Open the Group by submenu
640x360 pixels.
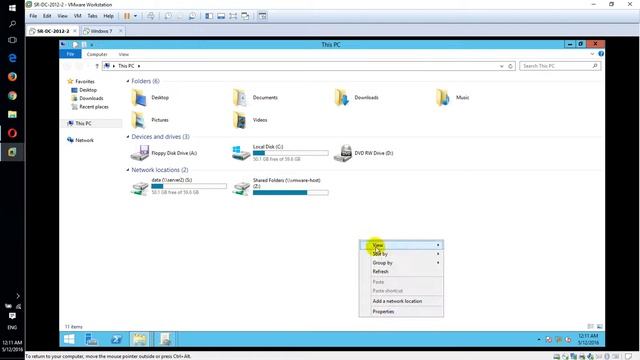pyautogui.click(x=401, y=263)
